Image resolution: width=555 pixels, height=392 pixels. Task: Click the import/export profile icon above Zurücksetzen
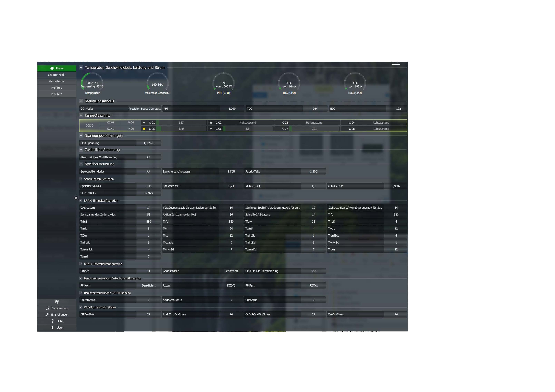57,301
